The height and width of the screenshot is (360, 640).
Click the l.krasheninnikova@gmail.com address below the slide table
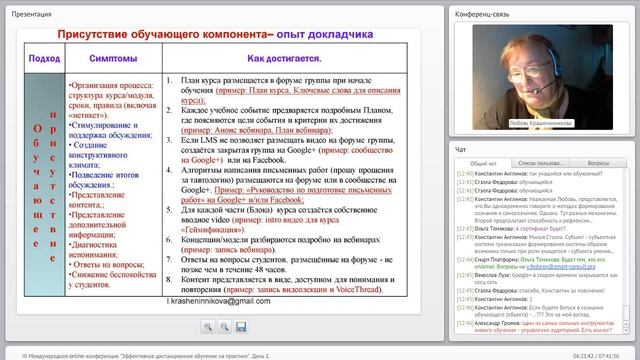(218, 301)
